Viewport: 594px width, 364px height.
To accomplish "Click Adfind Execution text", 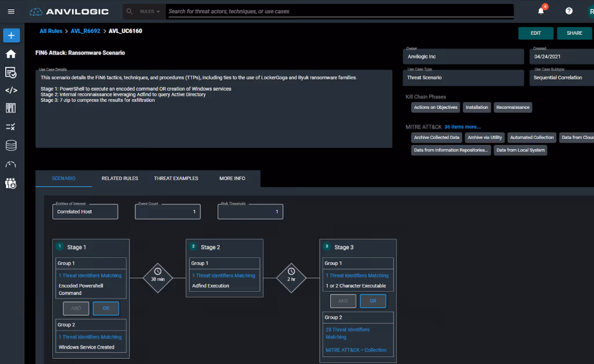I will [x=211, y=286].
